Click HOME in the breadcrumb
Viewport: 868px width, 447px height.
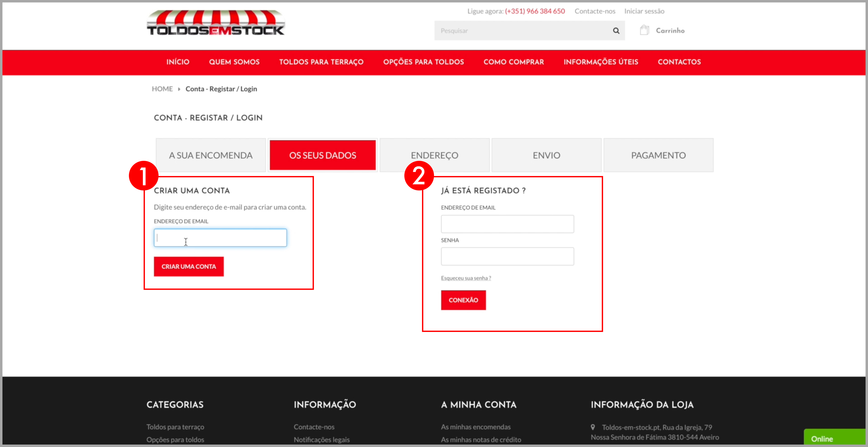point(162,89)
